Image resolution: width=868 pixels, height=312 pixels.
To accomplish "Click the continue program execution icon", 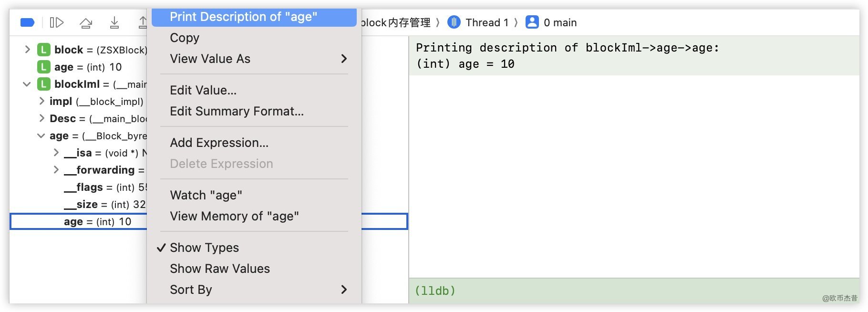I will (57, 22).
